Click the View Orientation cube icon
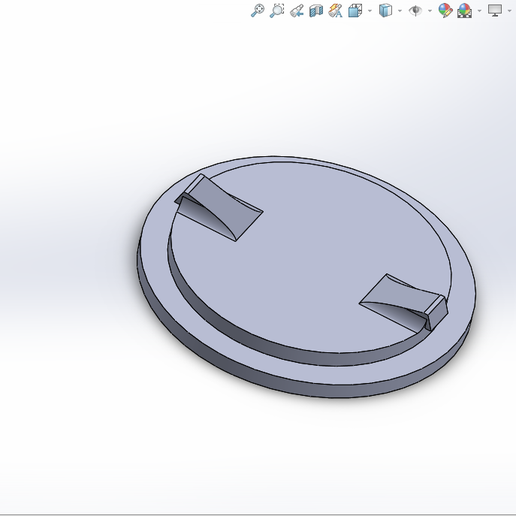Image resolution: width=516 pixels, height=516 pixels. pyautogui.click(x=355, y=11)
